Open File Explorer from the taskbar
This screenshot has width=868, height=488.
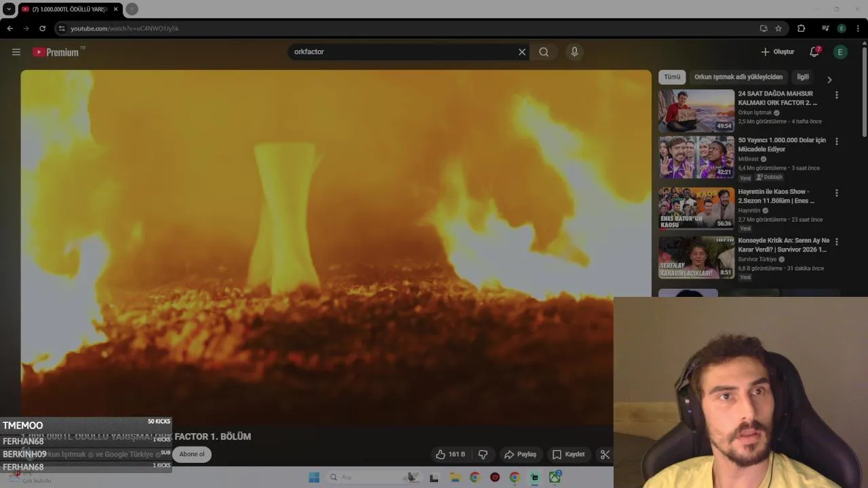pyautogui.click(x=455, y=478)
